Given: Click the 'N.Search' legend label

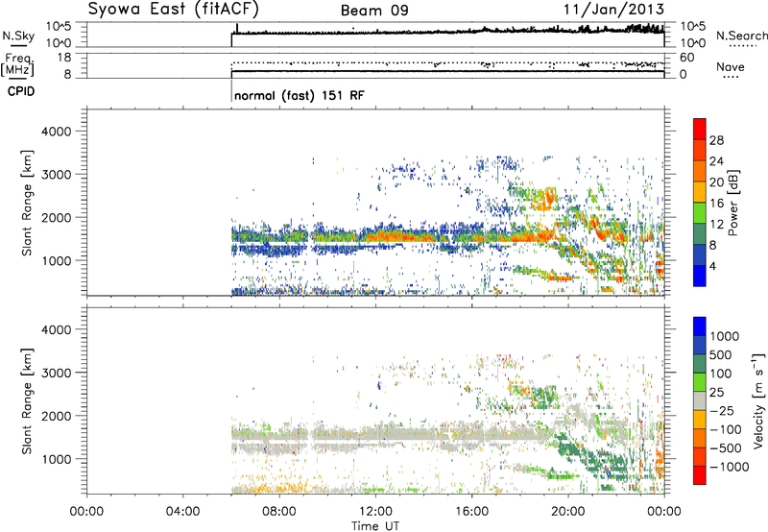Looking at the screenshot, I should (x=741, y=36).
